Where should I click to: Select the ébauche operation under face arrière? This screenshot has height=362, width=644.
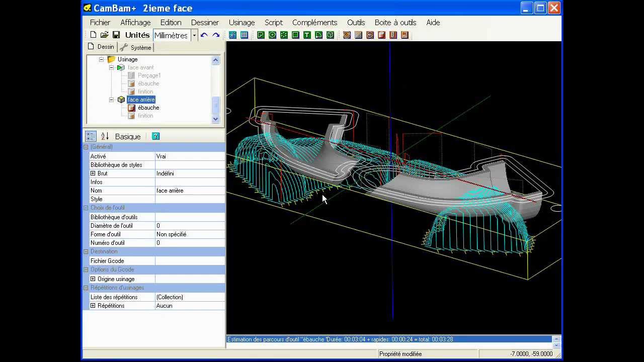[x=148, y=108]
